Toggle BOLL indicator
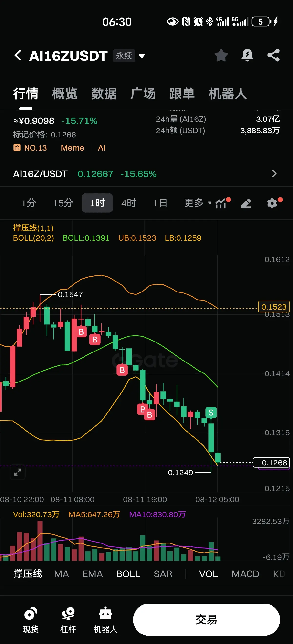The width and height of the screenshot is (293, 644). (128, 574)
